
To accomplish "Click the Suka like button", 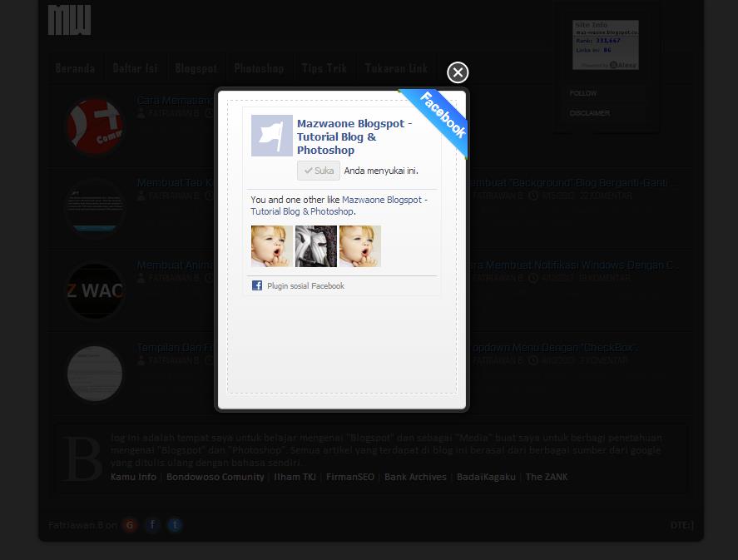I will pos(319,171).
